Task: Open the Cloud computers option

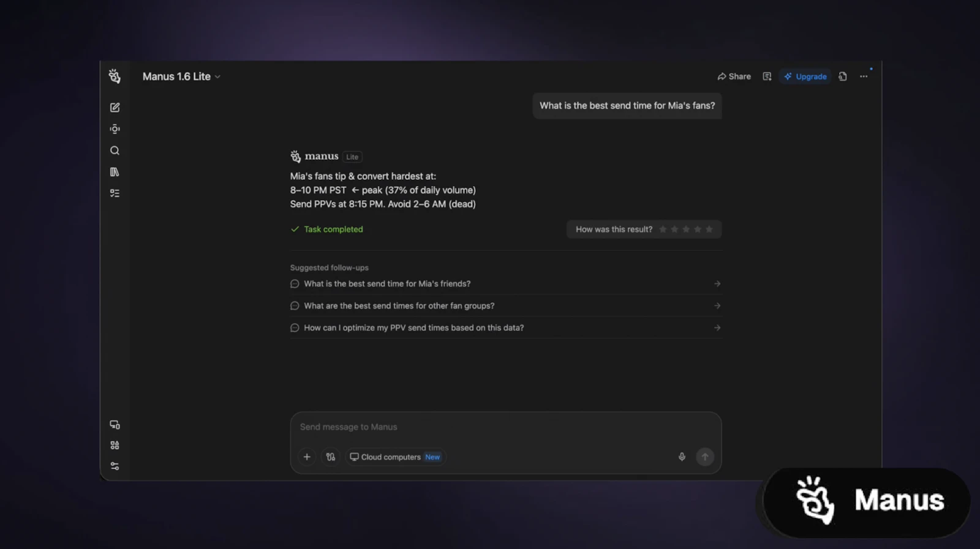Action: click(x=395, y=457)
